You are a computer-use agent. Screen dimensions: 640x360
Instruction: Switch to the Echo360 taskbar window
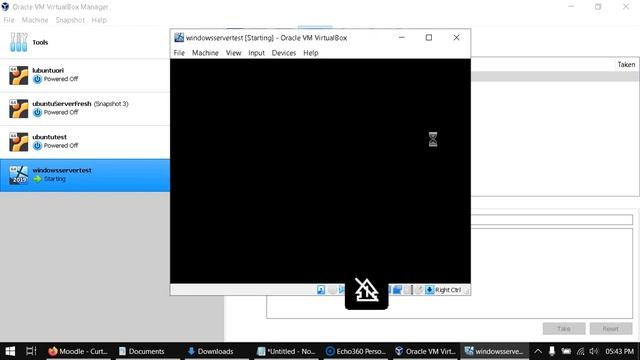tap(356, 351)
